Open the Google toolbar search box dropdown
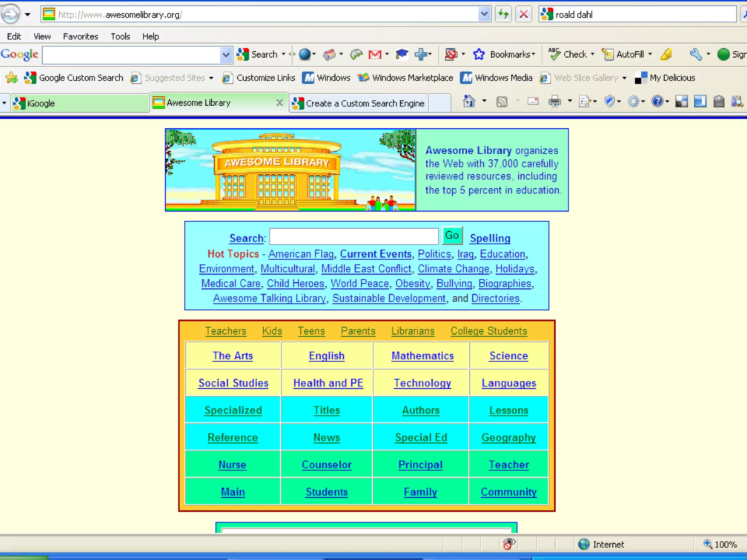 [x=226, y=55]
